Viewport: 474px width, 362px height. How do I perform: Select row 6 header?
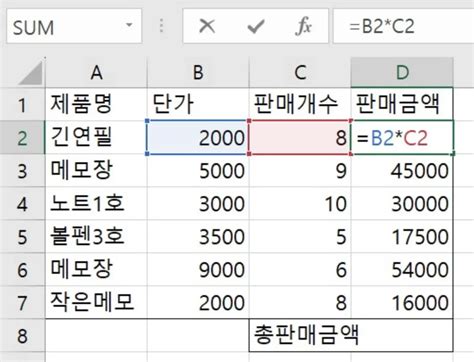[22, 269]
